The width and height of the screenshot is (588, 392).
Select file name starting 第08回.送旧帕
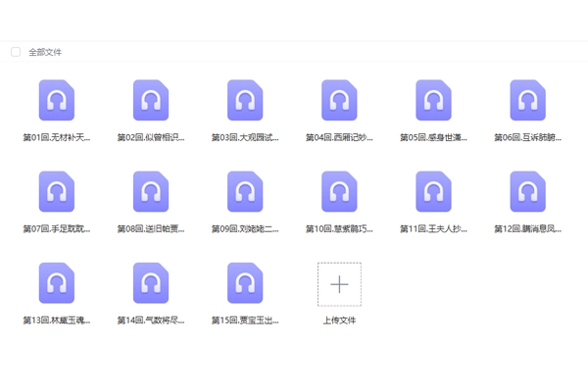coord(151,228)
